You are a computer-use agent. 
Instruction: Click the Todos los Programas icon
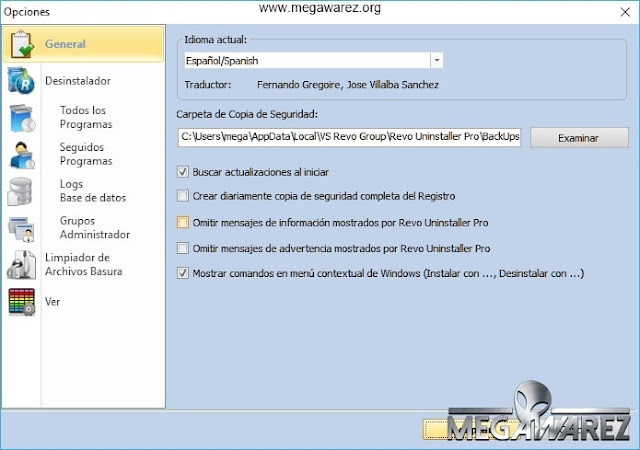(x=22, y=118)
